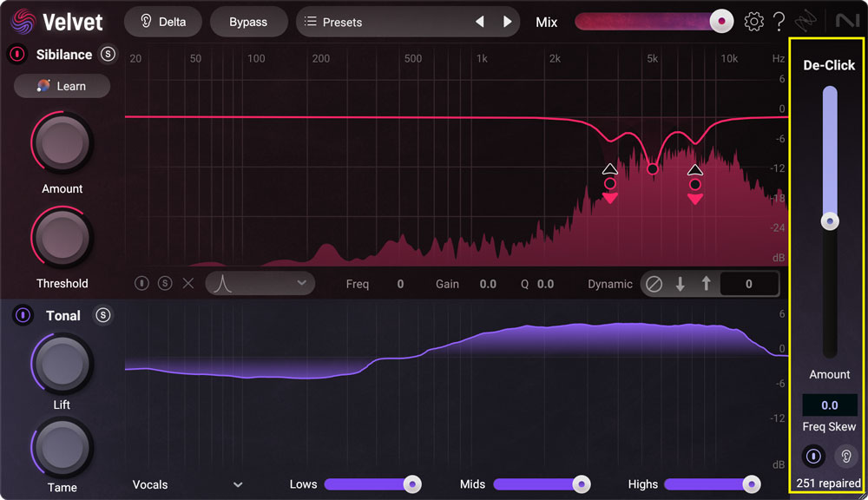
Task: Click the third band's upper white triangle
Action: (x=695, y=169)
